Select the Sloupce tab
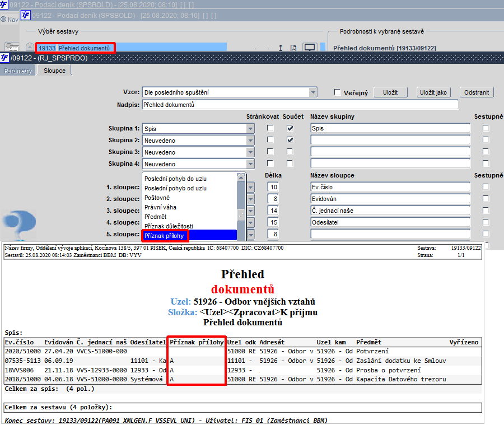 tap(54, 71)
